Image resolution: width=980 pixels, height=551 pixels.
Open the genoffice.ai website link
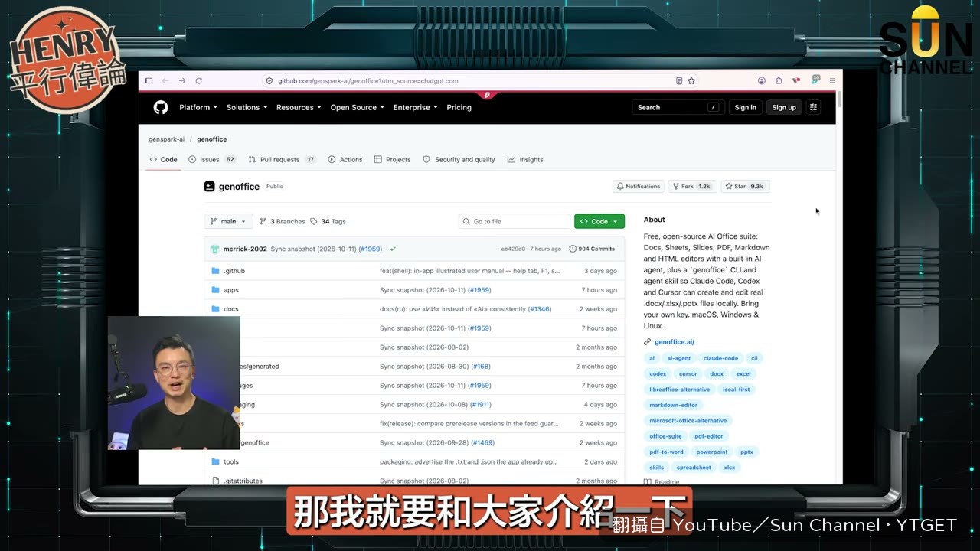tap(675, 342)
